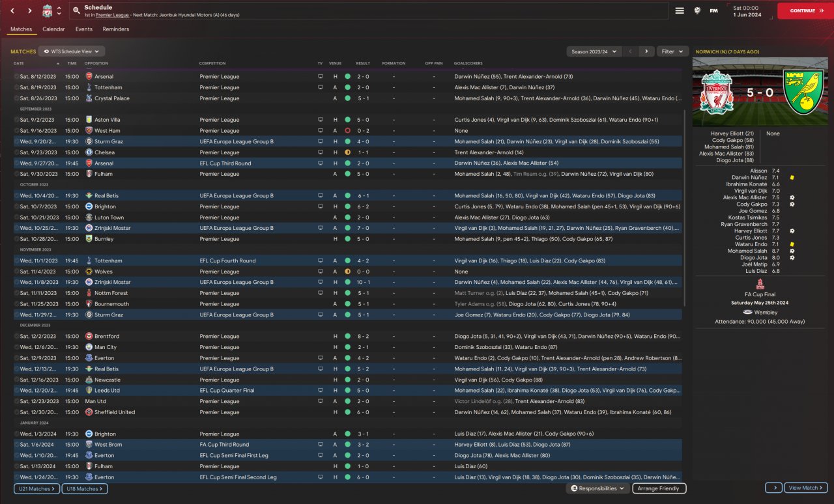834x504 pixels.
Task: Click the Goalscorers column header
Action: (468, 63)
